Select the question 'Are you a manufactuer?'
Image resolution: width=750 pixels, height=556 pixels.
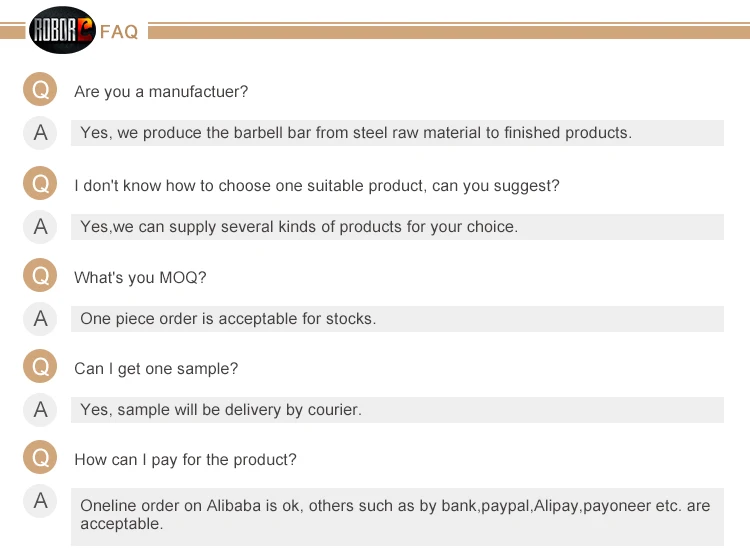[161, 92]
